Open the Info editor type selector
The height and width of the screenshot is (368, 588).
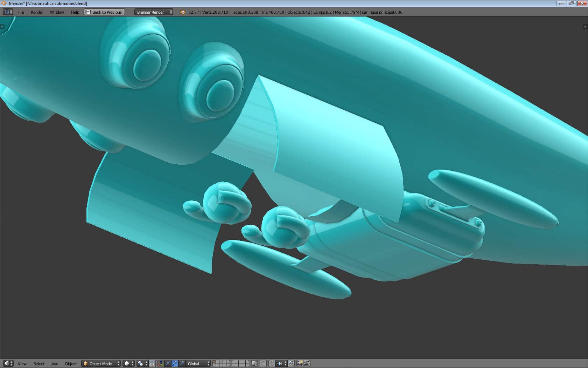click(8, 12)
